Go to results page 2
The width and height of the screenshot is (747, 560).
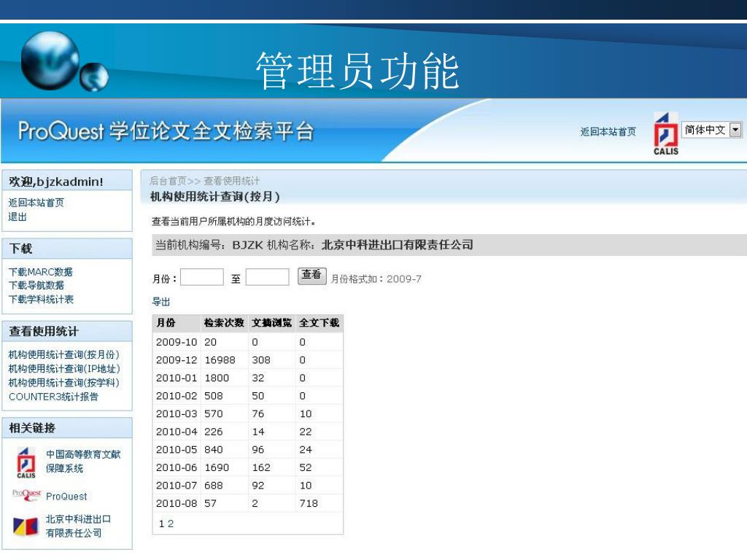point(171,524)
